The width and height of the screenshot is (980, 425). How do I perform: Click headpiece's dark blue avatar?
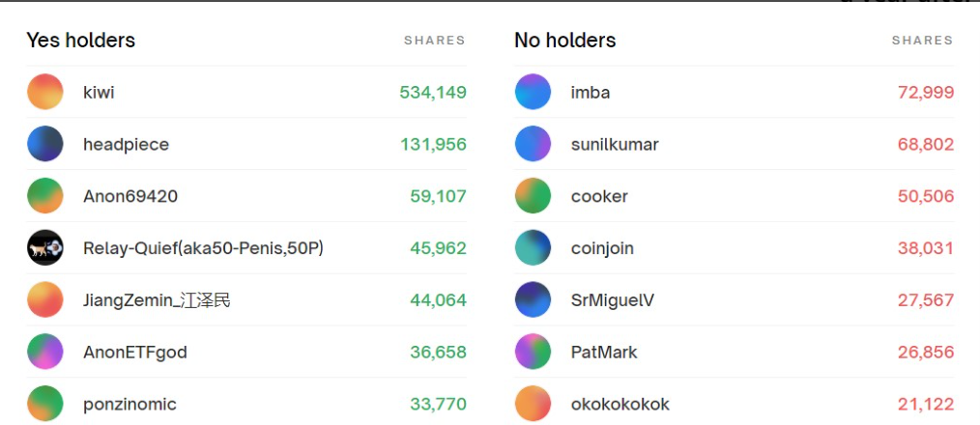click(45, 144)
